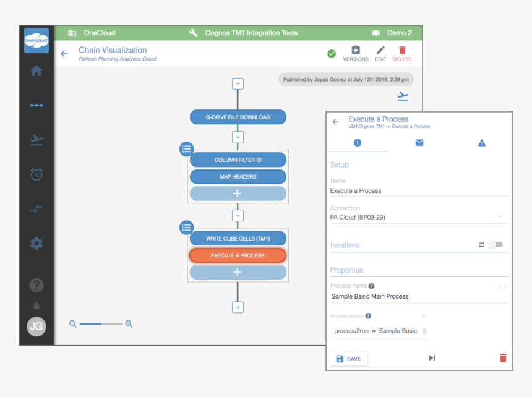Screen dimensions: 532x397
Task: Click the Save button
Action: tap(349, 359)
